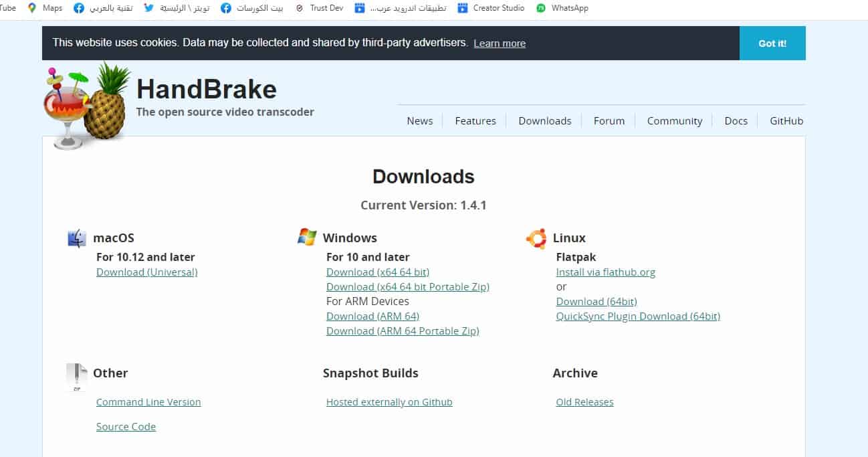
Task: Open the Learn more cookie link
Action: pos(499,43)
